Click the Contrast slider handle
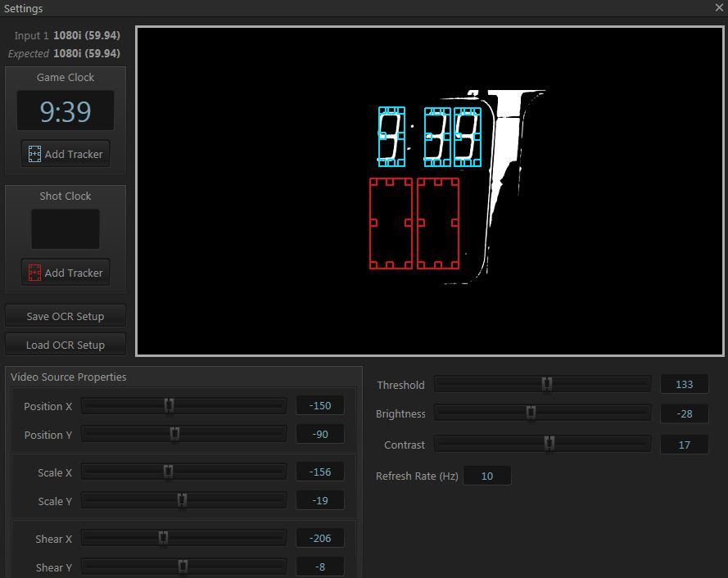This screenshot has width=728, height=578. (x=550, y=444)
